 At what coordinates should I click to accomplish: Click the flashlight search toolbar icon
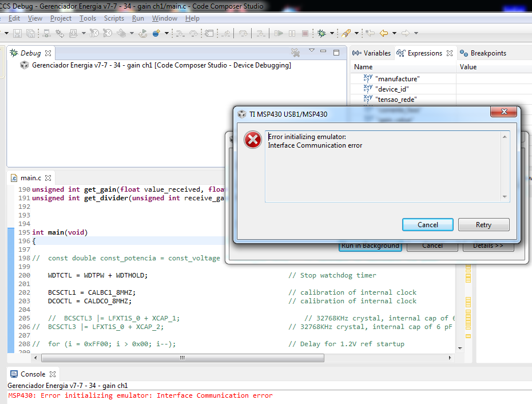[346, 33]
